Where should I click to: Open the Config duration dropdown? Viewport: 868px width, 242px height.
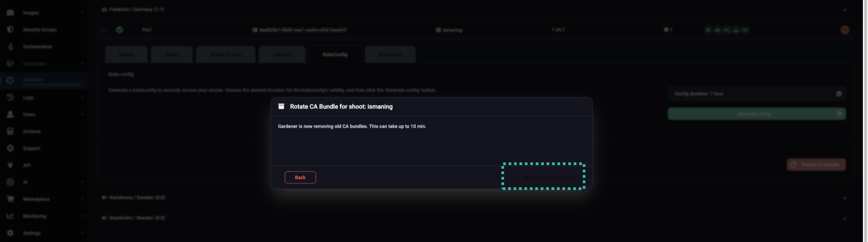[x=756, y=94]
